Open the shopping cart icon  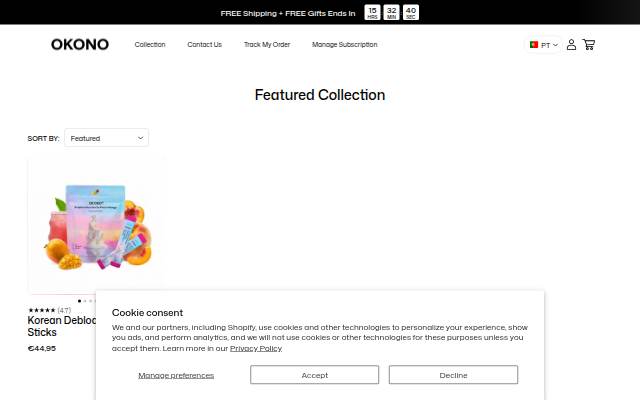click(x=589, y=44)
